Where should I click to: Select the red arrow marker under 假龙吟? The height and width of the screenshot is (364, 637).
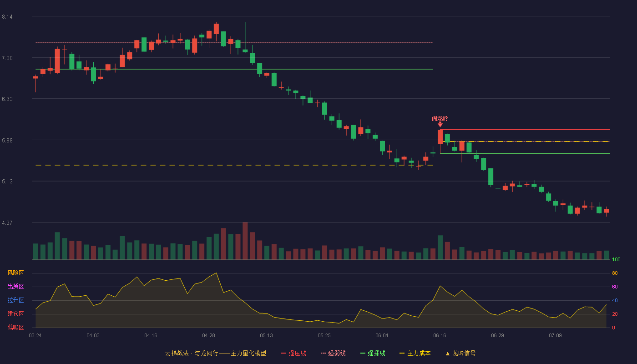coord(440,124)
